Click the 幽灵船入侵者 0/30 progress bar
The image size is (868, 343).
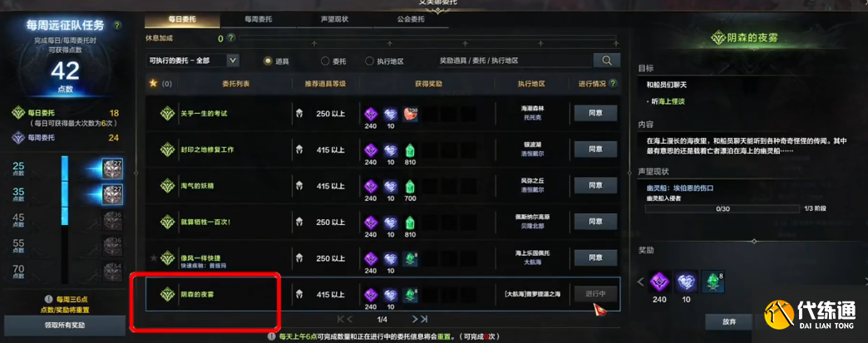(723, 209)
